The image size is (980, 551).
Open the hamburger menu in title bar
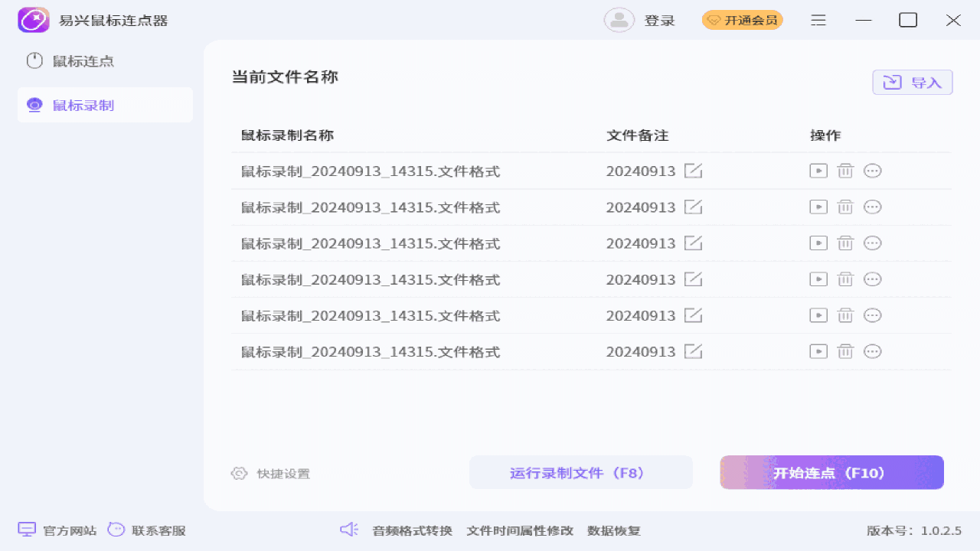(818, 21)
